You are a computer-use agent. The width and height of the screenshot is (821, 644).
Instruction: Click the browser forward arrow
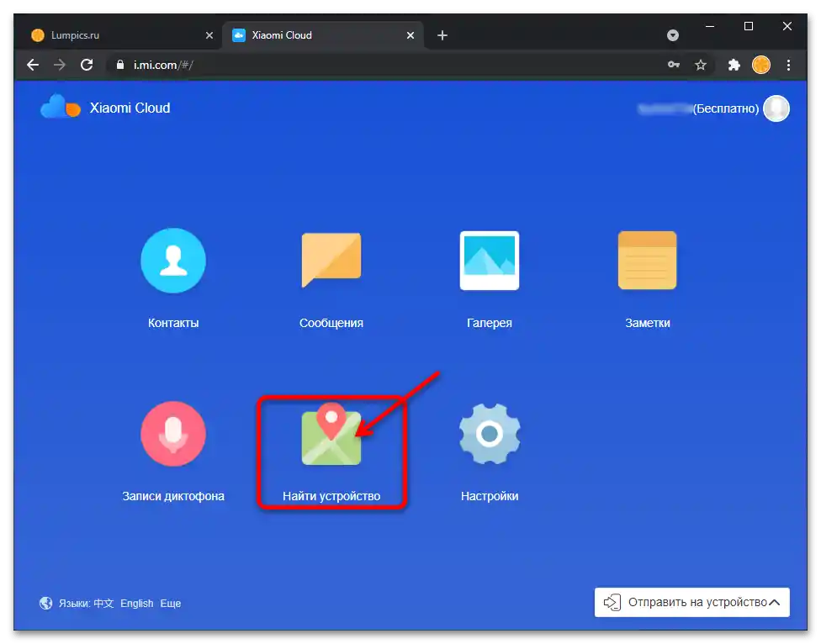coord(60,65)
